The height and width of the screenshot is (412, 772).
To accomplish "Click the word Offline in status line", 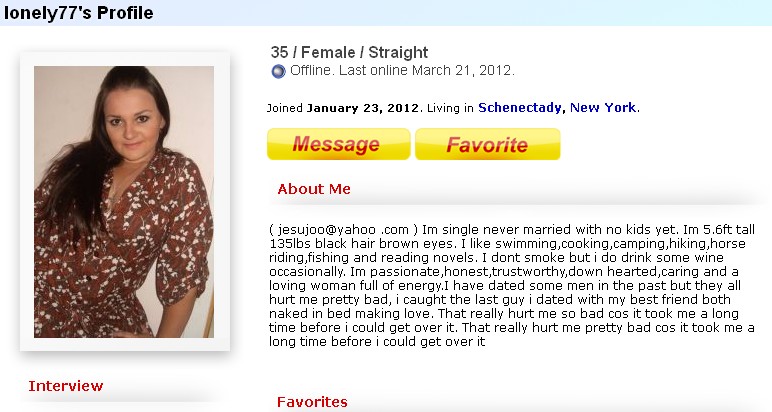I will click(x=312, y=70).
